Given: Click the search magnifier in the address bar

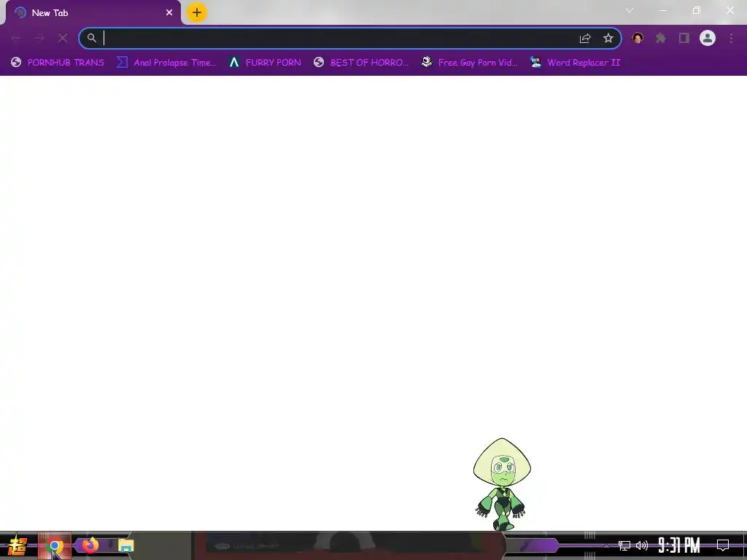Looking at the screenshot, I should point(91,38).
